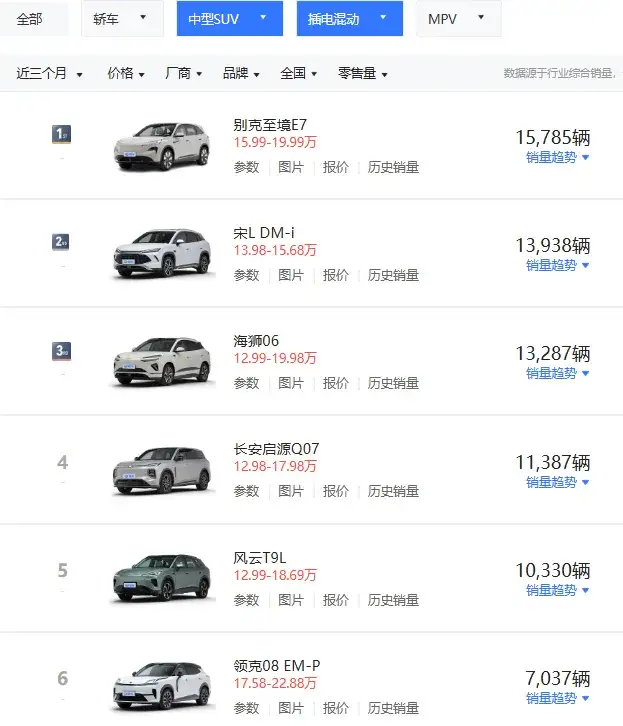Expand 销量趋势 arrow for 海狮06

click(x=586, y=373)
